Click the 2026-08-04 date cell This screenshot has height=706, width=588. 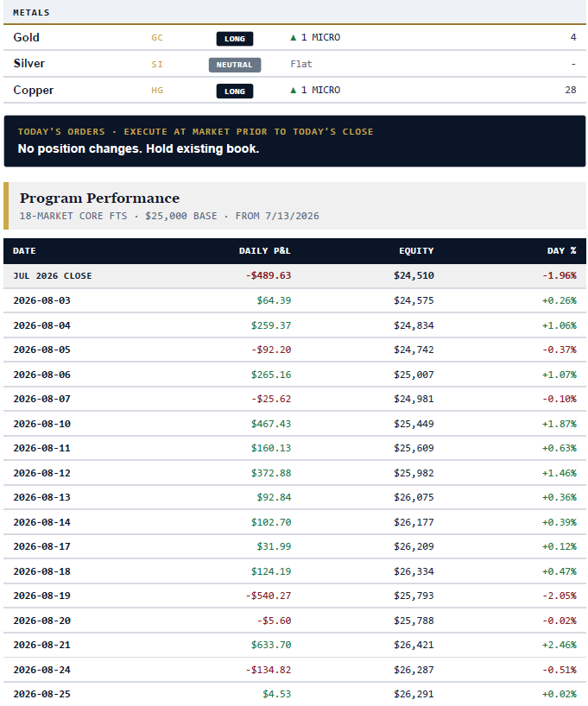click(42, 325)
